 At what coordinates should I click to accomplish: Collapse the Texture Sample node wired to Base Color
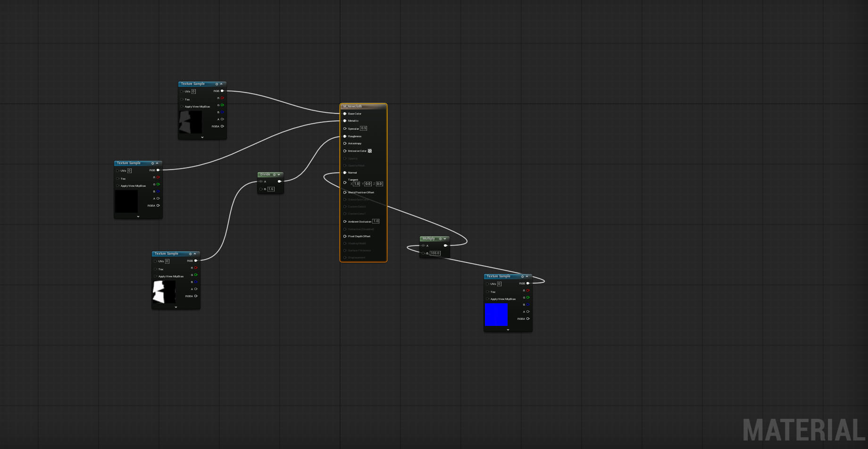(x=221, y=84)
